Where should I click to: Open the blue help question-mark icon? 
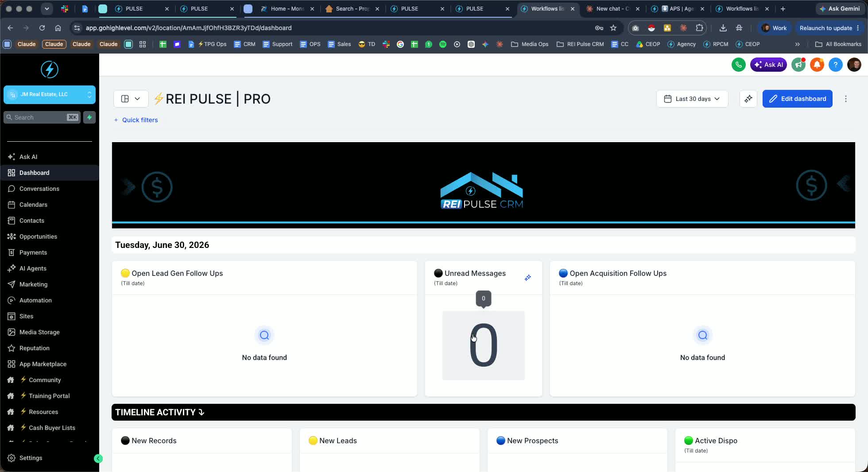tap(836, 65)
